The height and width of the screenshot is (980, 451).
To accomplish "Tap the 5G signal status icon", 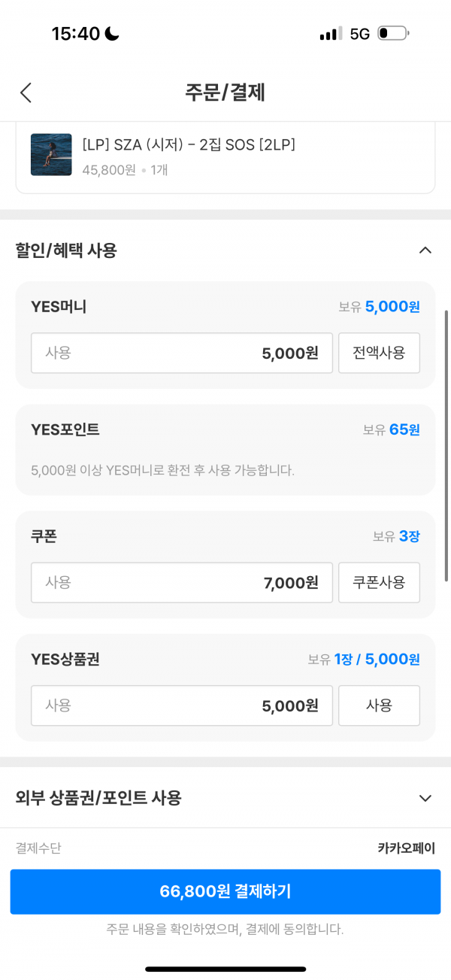I will 360,34.
